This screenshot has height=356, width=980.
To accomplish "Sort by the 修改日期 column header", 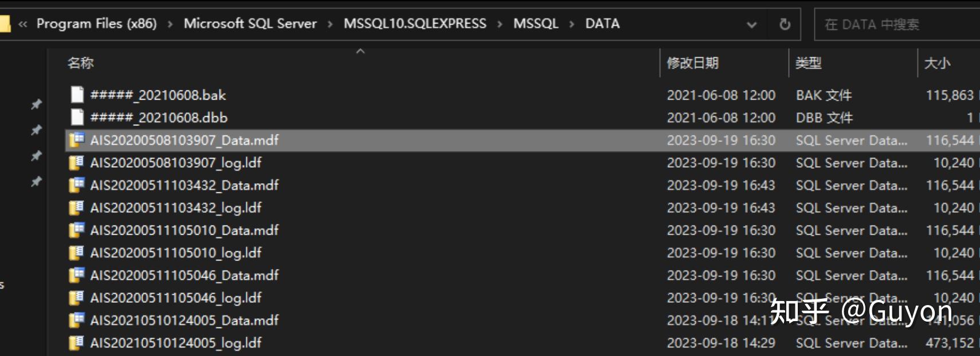I will click(692, 63).
